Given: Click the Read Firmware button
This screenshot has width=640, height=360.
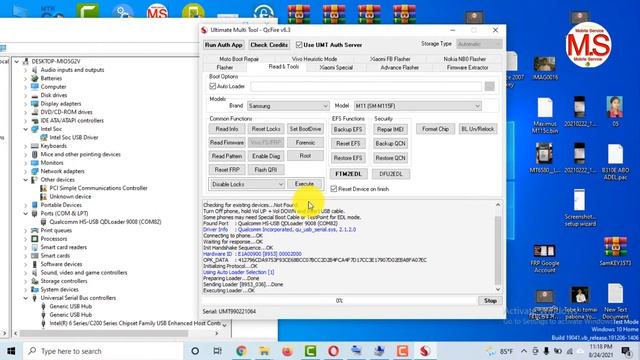Looking at the screenshot, I should [227, 143].
